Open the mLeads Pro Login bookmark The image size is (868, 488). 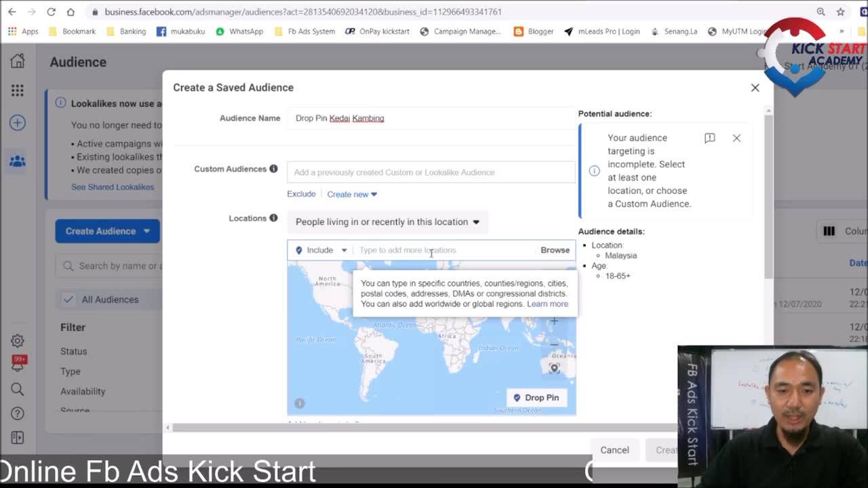(601, 31)
